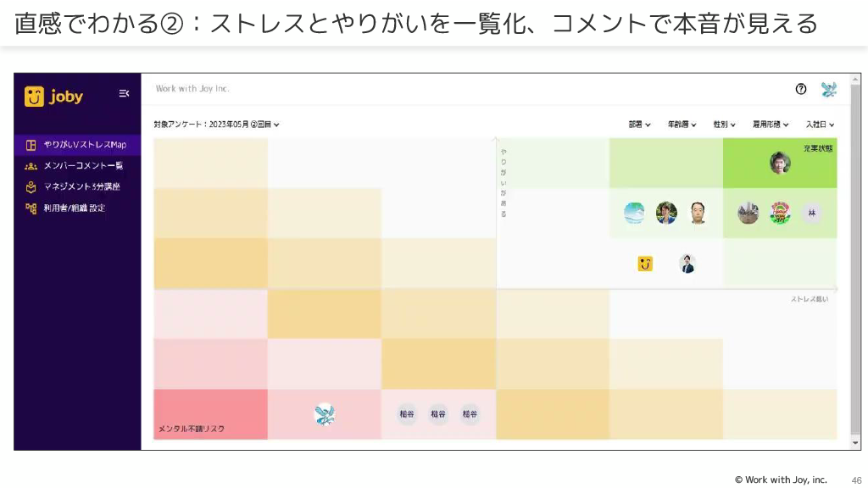The width and height of the screenshot is (868, 488).
Task: Click the メンバーコメント一覧 people icon
Action: tap(31, 166)
